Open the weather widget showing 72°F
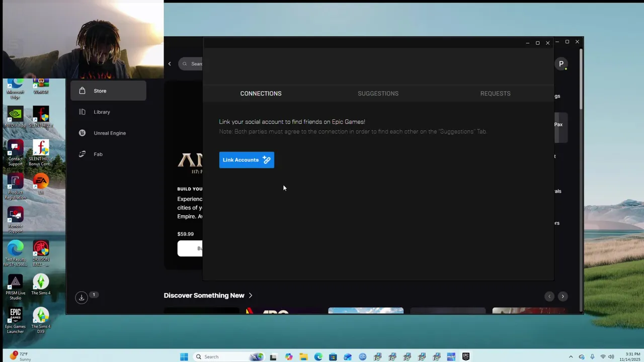The width and height of the screenshot is (644, 362). tap(20, 356)
